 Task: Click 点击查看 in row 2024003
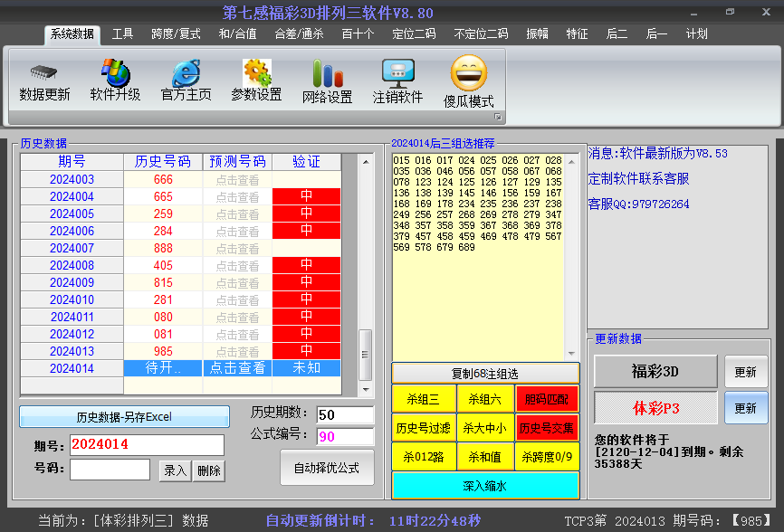[237, 180]
